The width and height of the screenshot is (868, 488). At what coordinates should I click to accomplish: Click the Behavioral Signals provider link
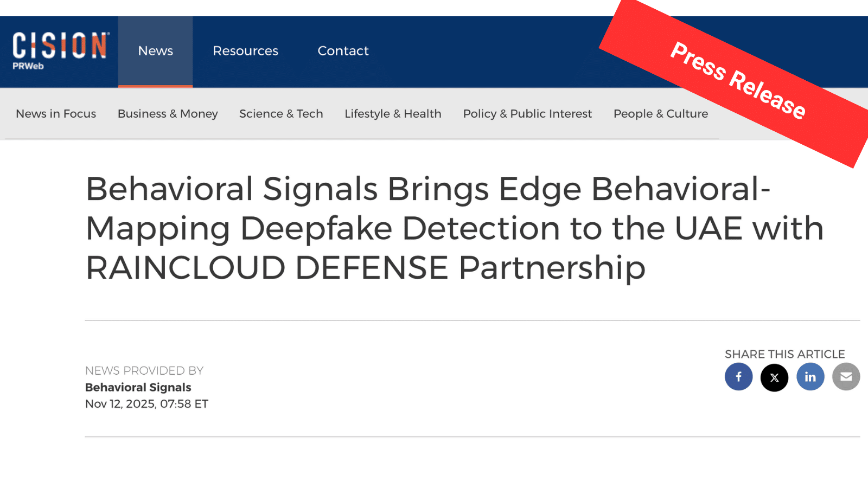pos(138,387)
